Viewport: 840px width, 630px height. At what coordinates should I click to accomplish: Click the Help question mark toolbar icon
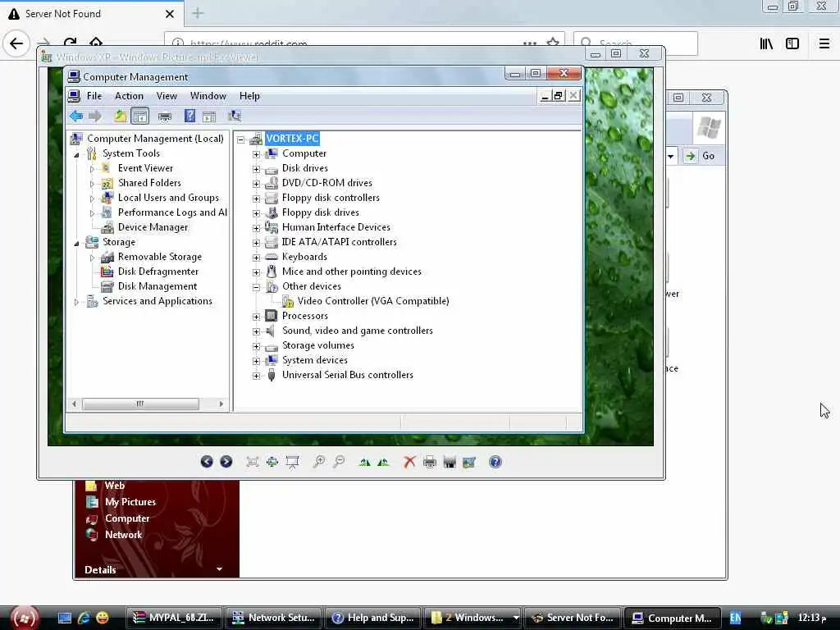189,116
